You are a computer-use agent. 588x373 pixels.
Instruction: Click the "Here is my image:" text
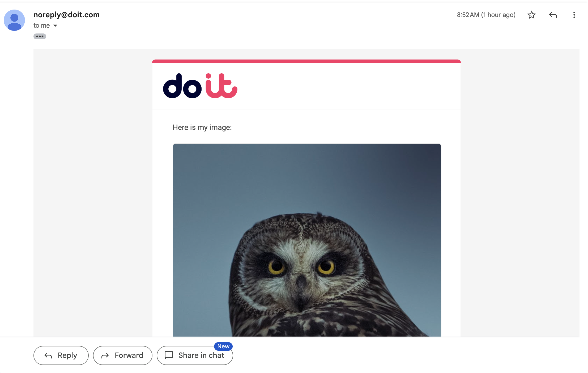(x=202, y=128)
